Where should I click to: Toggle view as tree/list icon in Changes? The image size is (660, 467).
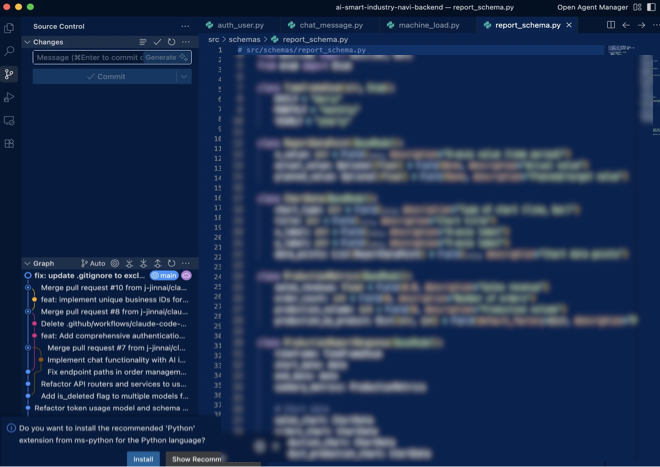(143, 42)
